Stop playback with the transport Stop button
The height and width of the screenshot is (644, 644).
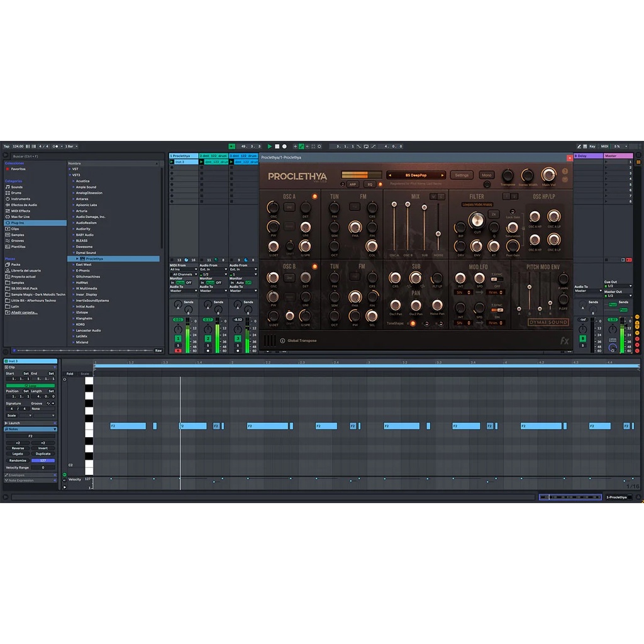[x=277, y=146]
